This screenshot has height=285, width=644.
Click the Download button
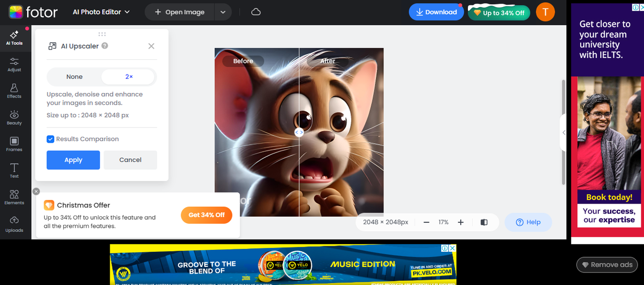click(436, 12)
